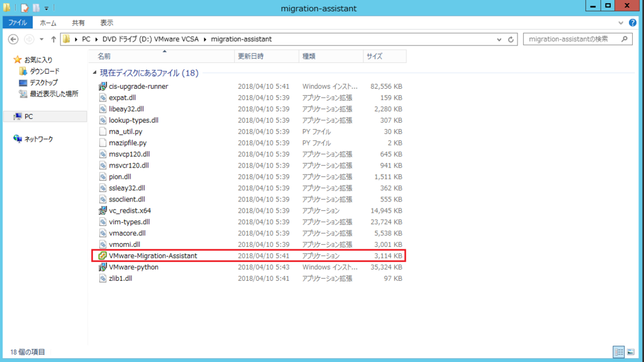Select the VMware-Migration-Assistant file name
644x362 pixels.
pyautogui.click(x=153, y=256)
